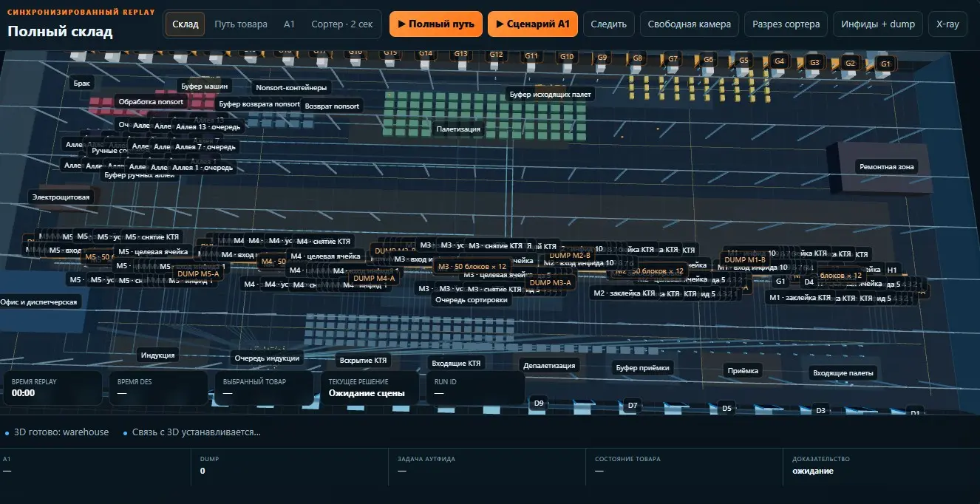Viewport: 980px width, 504px height.
Task: Select the Офис и диспетчерская label
Action: (38, 302)
